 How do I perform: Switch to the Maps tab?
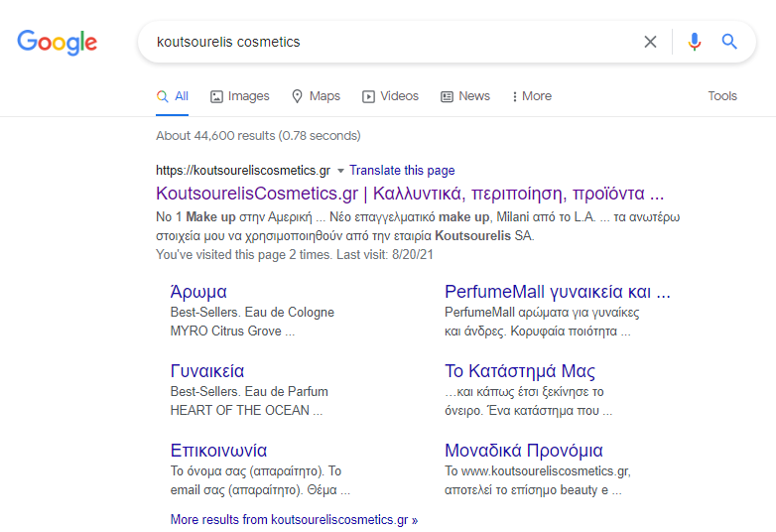click(x=315, y=96)
